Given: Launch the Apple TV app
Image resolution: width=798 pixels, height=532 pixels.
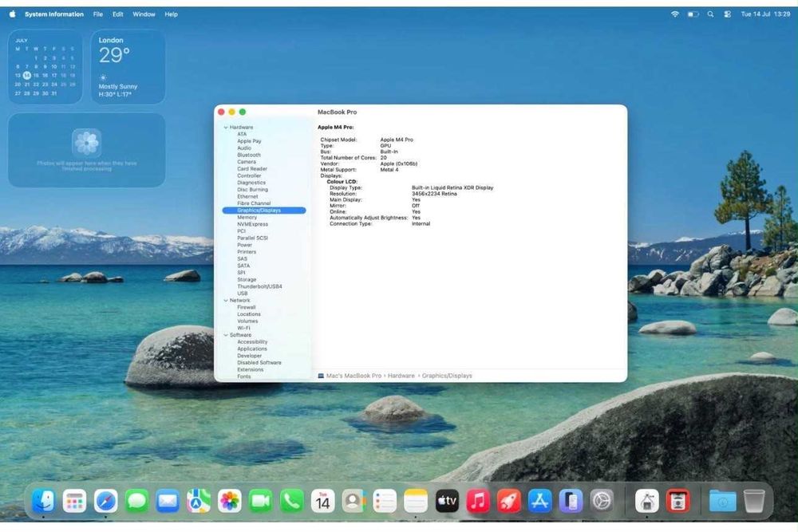Looking at the screenshot, I should [x=447, y=501].
